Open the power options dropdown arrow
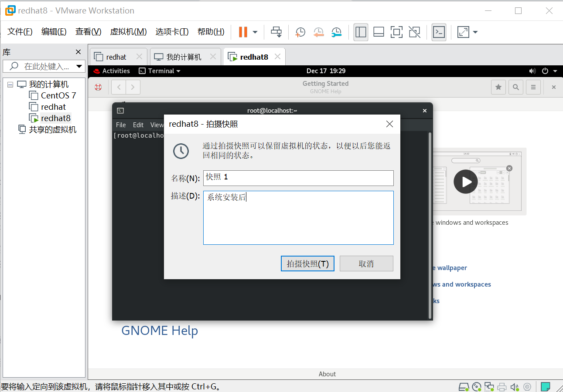This screenshot has height=392, width=563. [255, 32]
